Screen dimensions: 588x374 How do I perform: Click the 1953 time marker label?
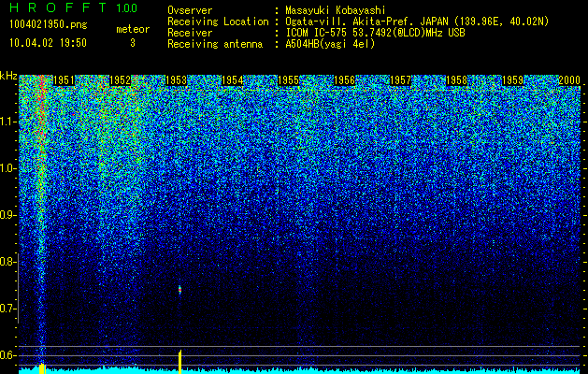tap(177, 80)
